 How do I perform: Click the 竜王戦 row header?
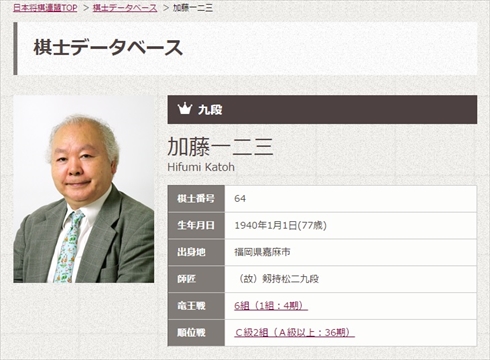[x=196, y=306]
